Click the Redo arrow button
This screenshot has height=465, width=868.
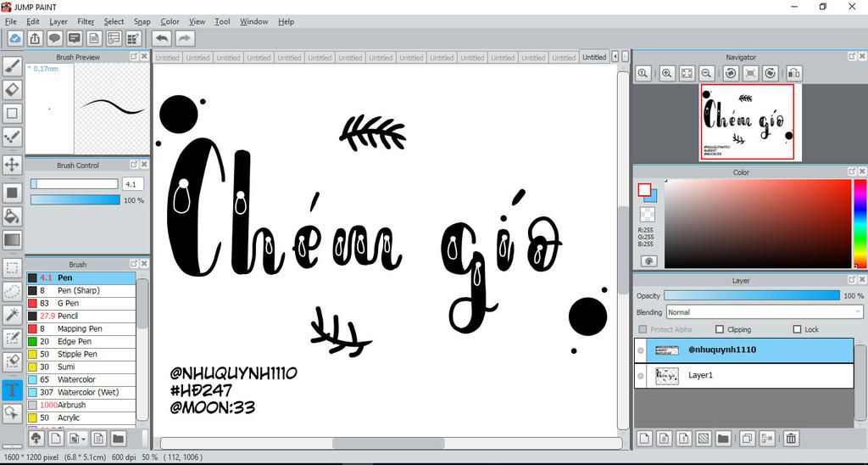coord(185,38)
